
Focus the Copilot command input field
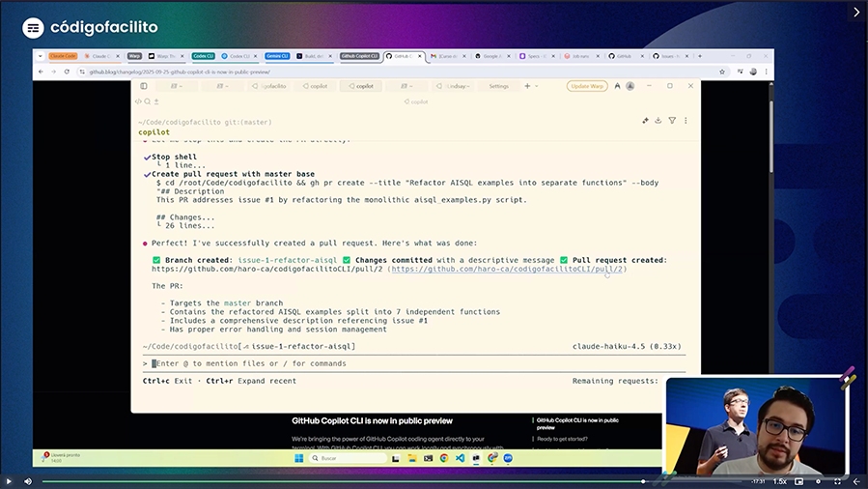coord(386,363)
